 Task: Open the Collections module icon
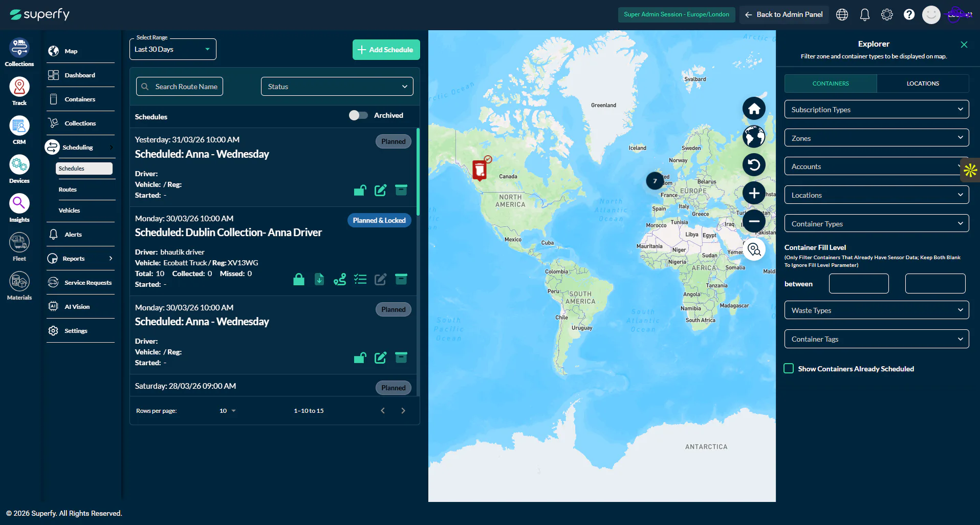coord(19,48)
